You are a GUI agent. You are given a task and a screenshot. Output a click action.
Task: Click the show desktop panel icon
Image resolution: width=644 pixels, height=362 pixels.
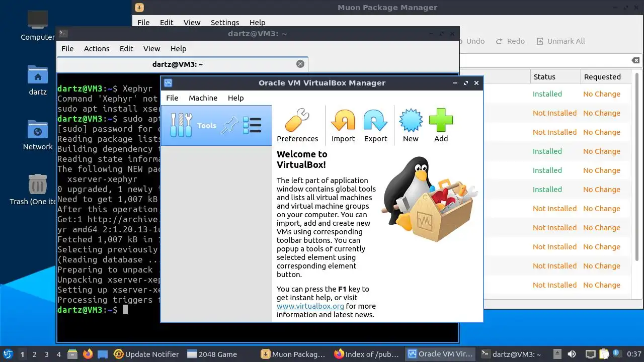[103, 354]
